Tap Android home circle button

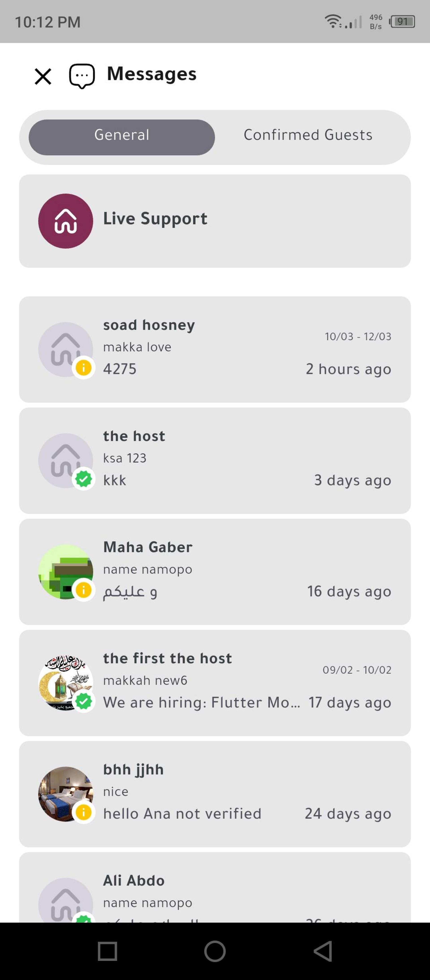pos(215,951)
